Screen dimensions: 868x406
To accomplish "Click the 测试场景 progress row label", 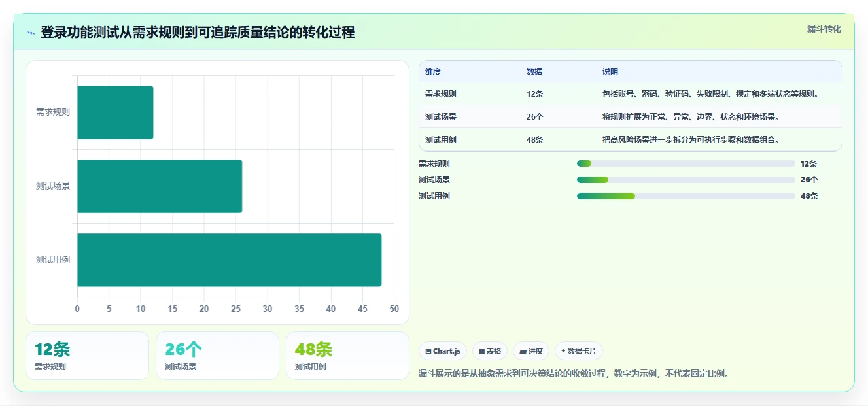I will click(434, 180).
